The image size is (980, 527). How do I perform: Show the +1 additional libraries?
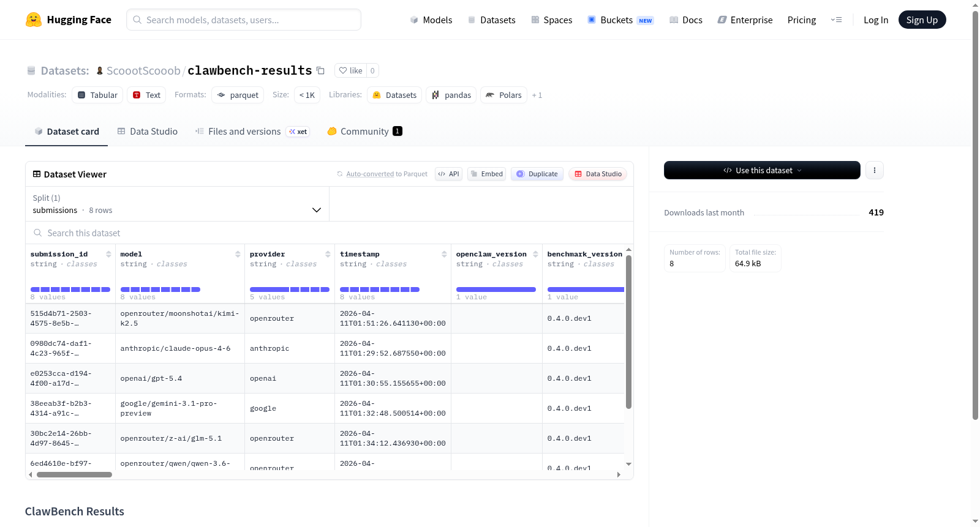click(537, 95)
